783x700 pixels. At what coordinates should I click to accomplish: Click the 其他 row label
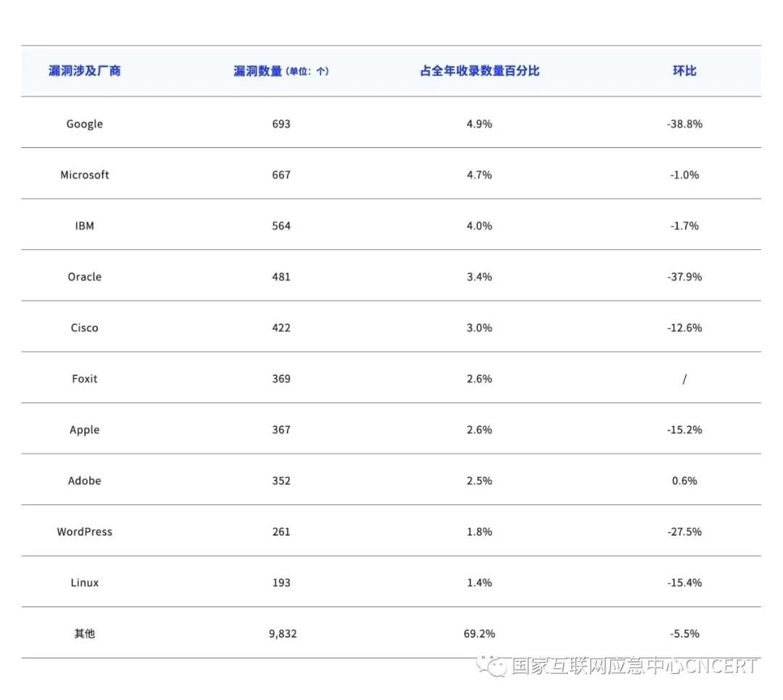pos(85,633)
